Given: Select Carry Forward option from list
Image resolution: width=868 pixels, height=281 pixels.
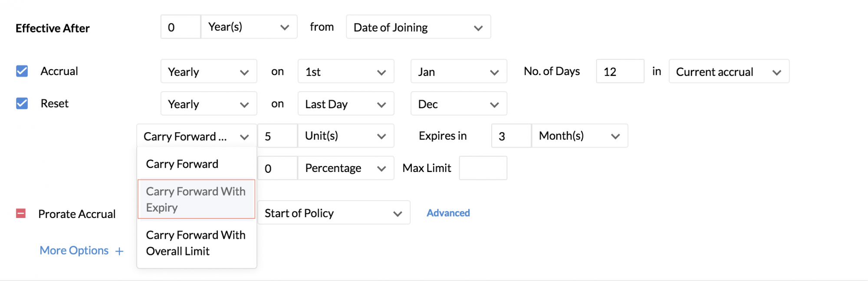Looking at the screenshot, I should (182, 164).
